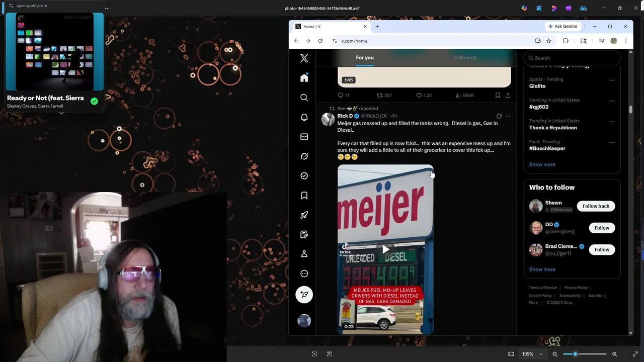This screenshot has height=362, width=644.
Task: Open Profile person icon in sidebar
Action: (x=304, y=254)
